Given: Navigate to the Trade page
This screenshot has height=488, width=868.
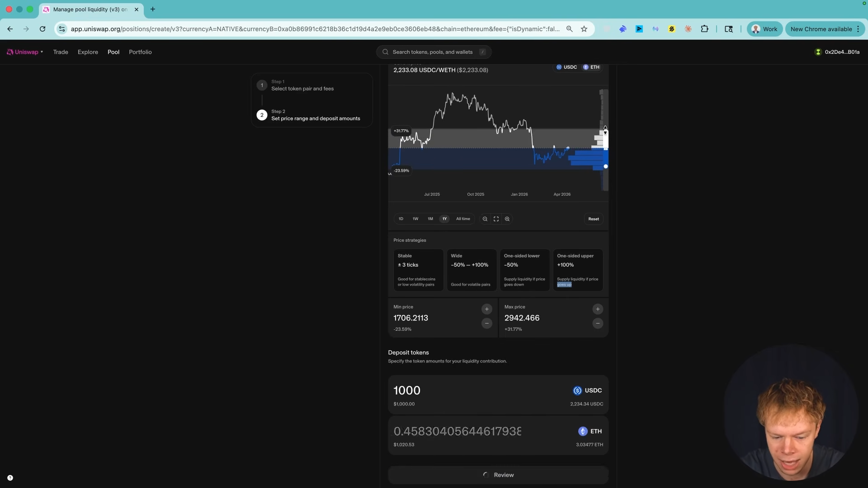Looking at the screenshot, I should tap(61, 52).
